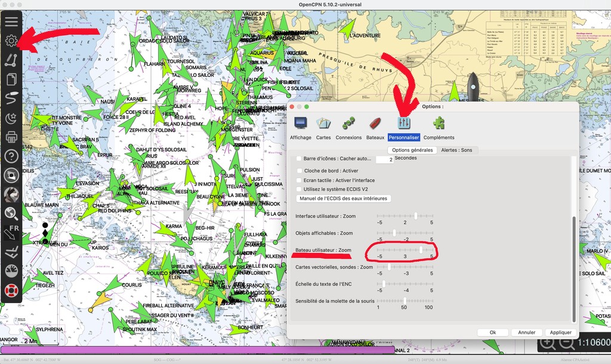Click the 'SPOUTNIK MAX' vessel label
The width and height of the screenshot is (611, 364).
pyautogui.click(x=140, y=329)
